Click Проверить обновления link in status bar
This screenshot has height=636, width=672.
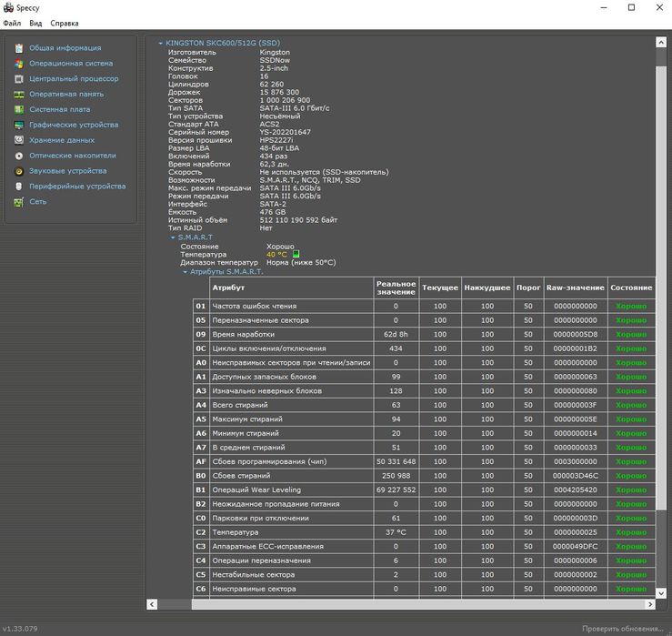click(x=622, y=629)
